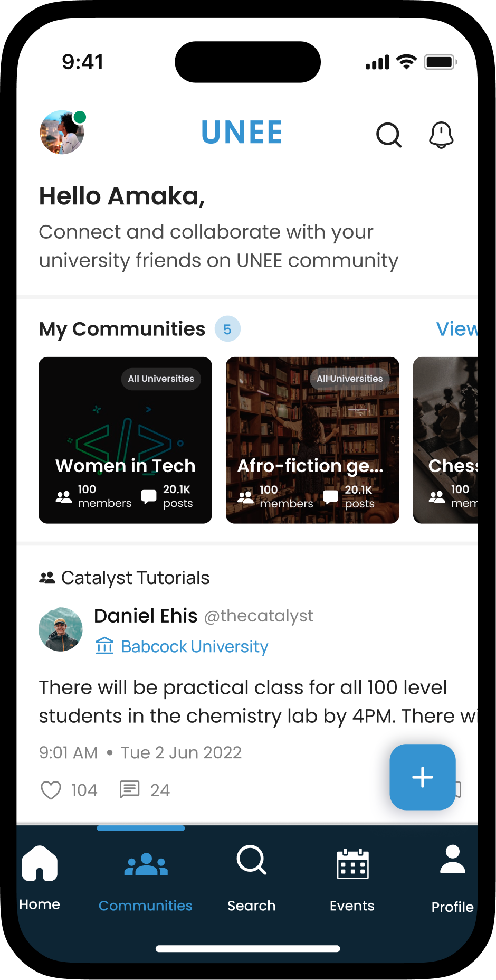Tap the blue plus create button
The image size is (496, 980).
pyautogui.click(x=422, y=777)
